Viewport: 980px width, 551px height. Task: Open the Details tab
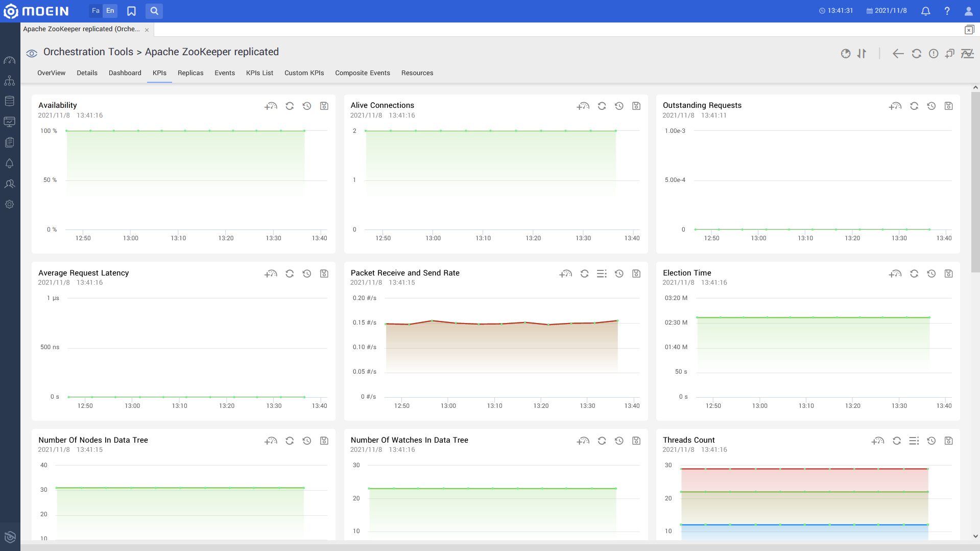pyautogui.click(x=87, y=73)
